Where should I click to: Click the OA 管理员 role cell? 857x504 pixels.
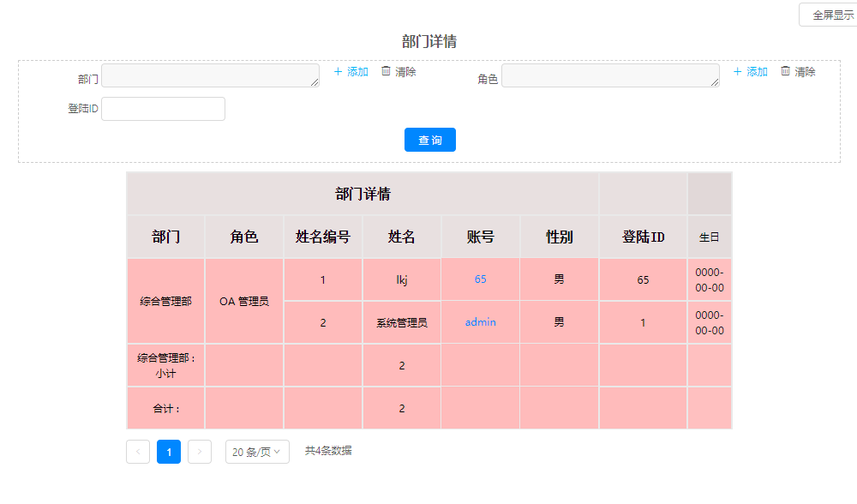pos(244,302)
